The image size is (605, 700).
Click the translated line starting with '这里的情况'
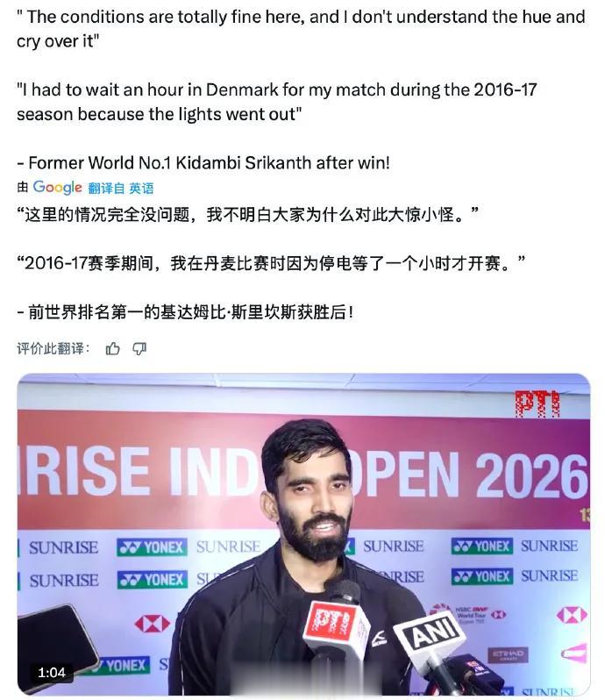click(247, 215)
